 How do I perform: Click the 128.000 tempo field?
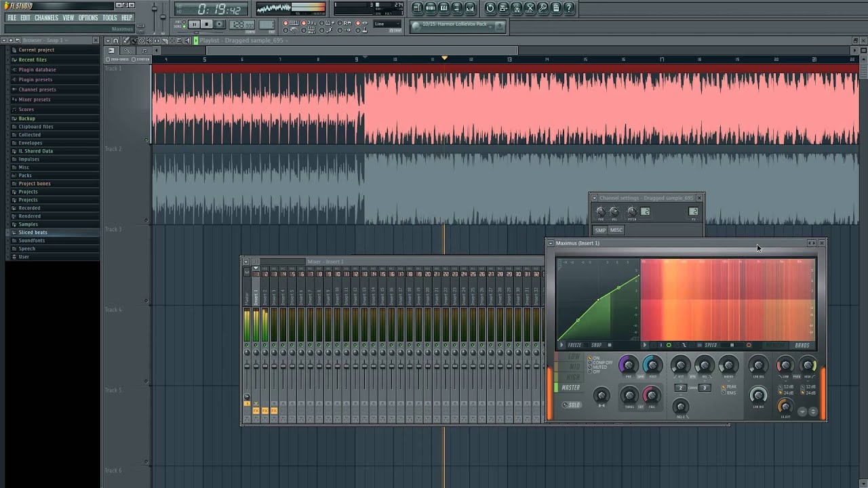(x=242, y=25)
